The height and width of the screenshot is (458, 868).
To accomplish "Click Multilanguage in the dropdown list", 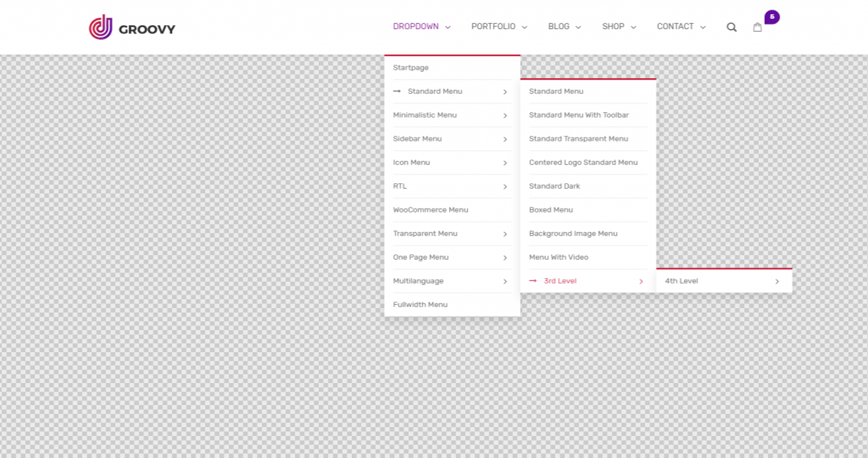I will click(x=417, y=280).
